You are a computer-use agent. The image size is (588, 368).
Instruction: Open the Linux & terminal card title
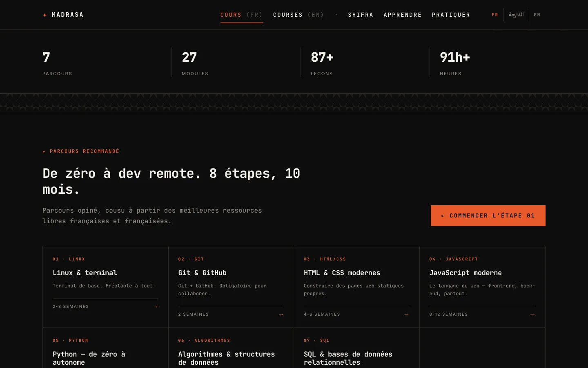click(85, 273)
